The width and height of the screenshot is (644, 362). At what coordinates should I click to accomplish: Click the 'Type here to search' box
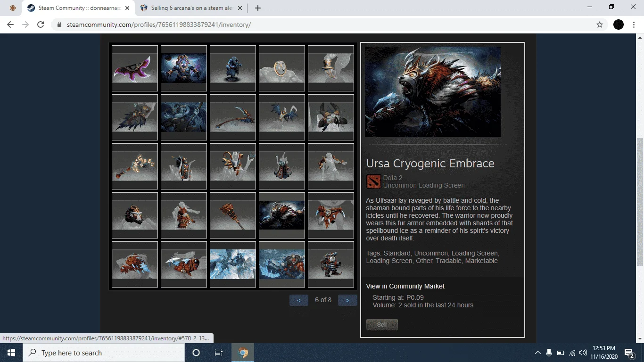(x=104, y=353)
